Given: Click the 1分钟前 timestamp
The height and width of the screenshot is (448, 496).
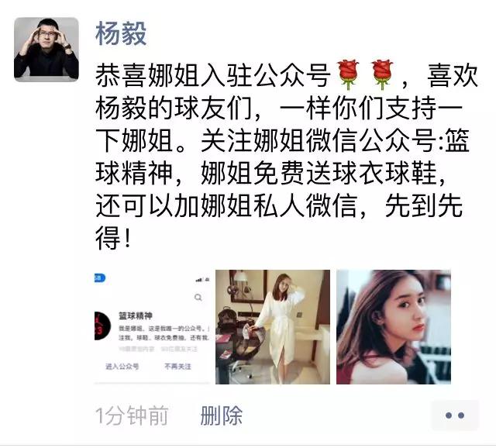Looking at the screenshot, I should [x=132, y=415].
